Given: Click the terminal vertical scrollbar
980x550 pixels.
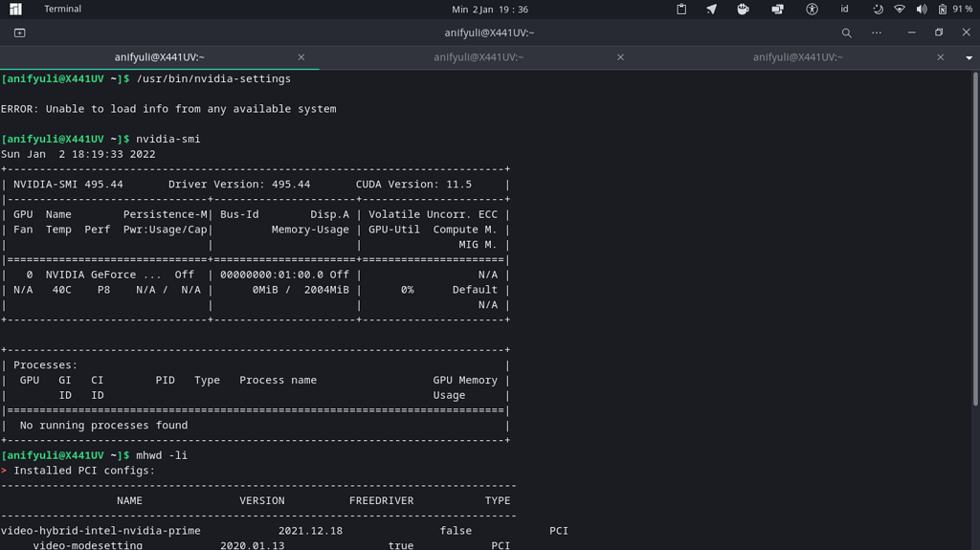Looking at the screenshot, I should [975, 239].
